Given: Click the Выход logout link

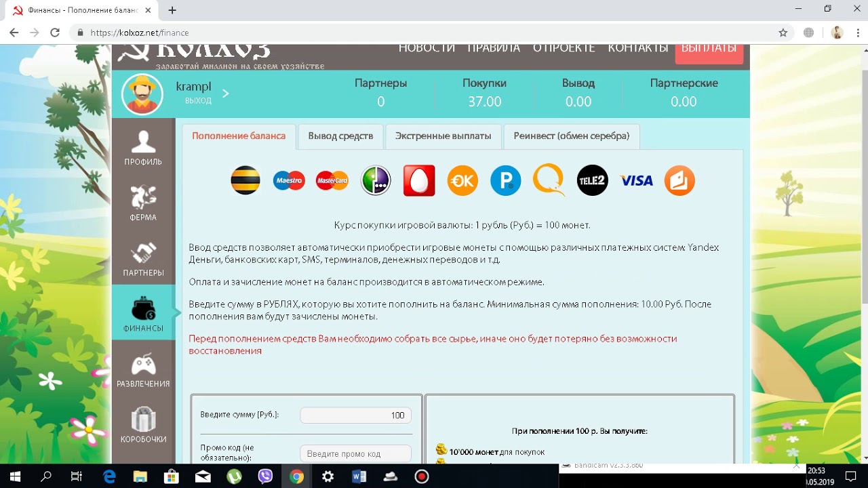Looking at the screenshot, I should (x=198, y=101).
